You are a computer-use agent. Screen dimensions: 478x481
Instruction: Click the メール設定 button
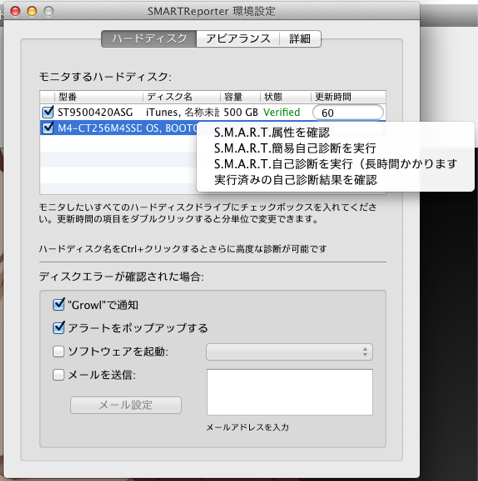[126, 405]
